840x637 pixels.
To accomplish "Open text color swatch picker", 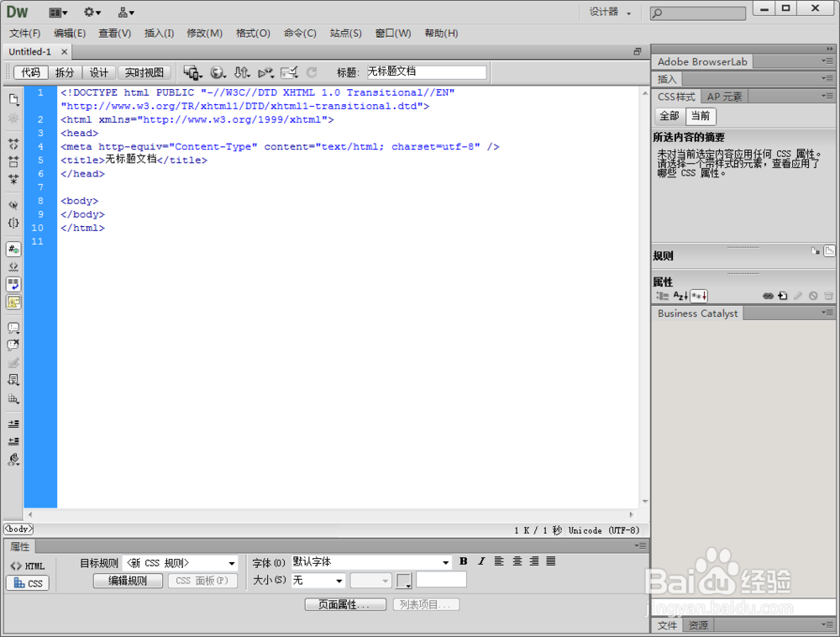I will (403, 580).
